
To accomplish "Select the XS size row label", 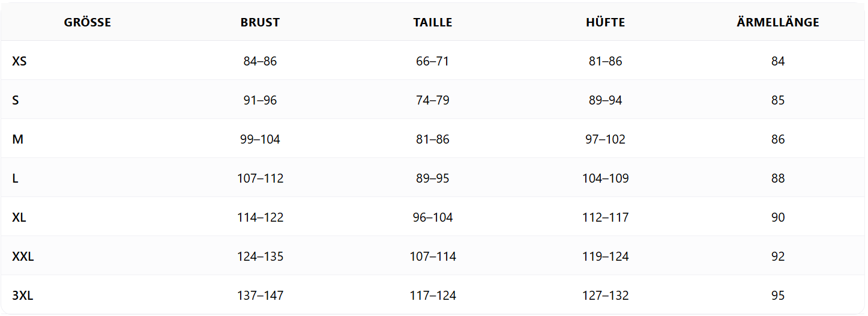I will point(19,61).
